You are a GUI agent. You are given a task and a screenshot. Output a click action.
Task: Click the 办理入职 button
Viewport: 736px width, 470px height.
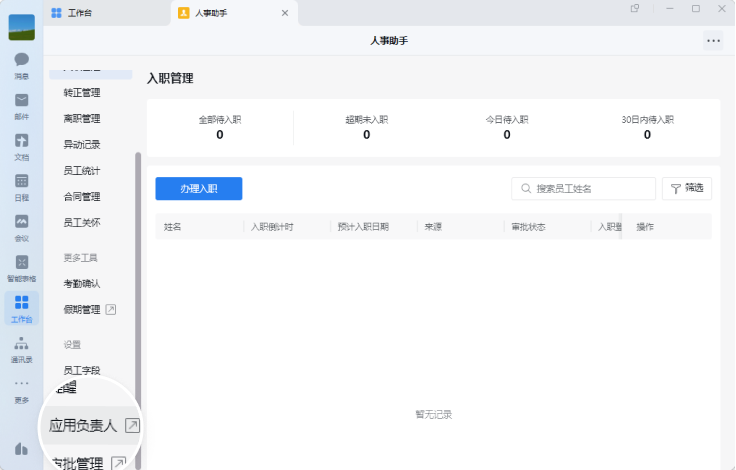tap(199, 188)
